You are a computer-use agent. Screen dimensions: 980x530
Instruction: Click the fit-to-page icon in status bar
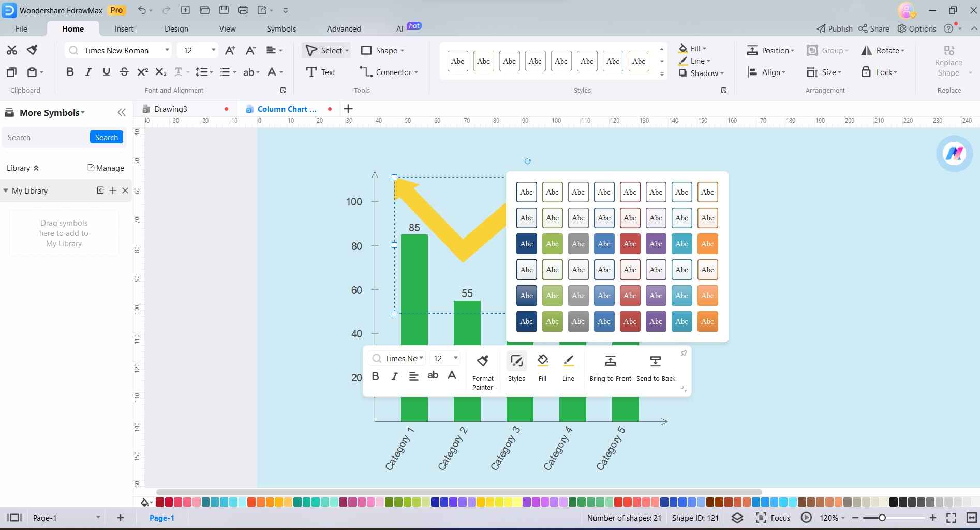(951, 518)
